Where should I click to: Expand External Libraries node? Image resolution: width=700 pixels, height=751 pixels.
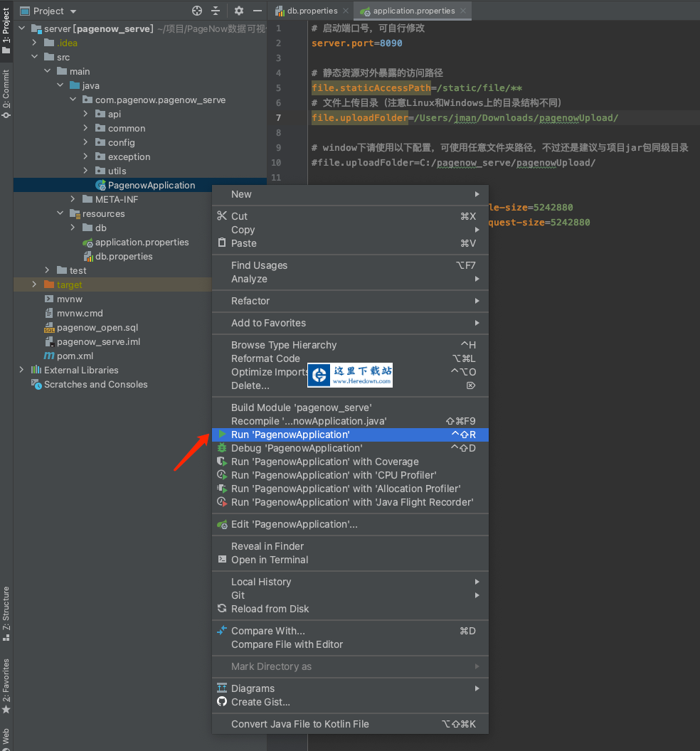22,370
